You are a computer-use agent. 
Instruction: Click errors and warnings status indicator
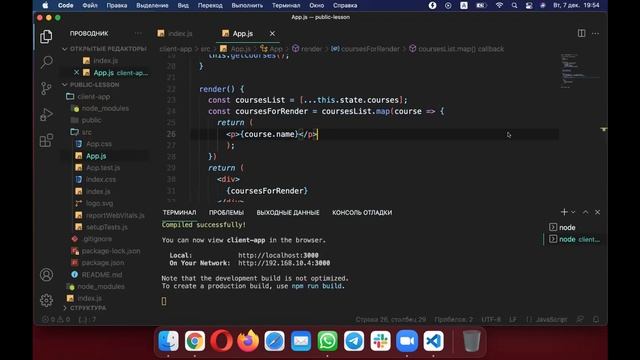pyautogui.click(x=56, y=319)
